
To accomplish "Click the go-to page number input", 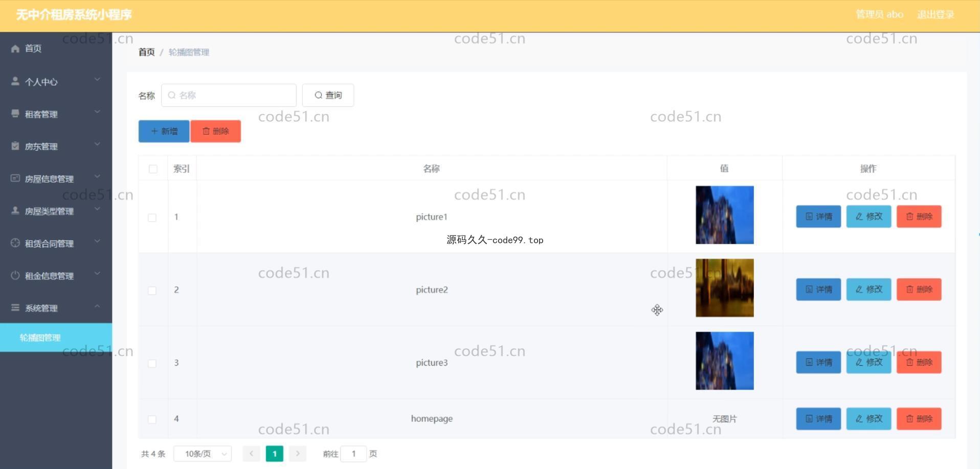I will (353, 454).
